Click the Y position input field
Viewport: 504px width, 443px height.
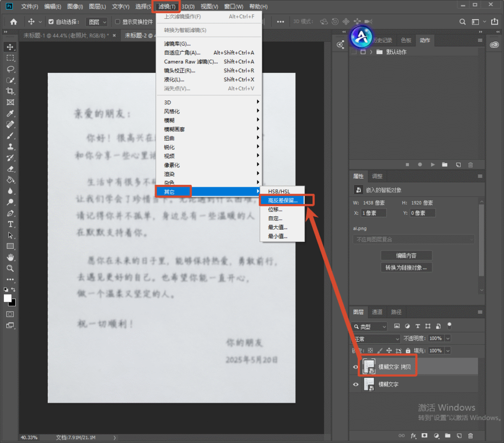(422, 213)
